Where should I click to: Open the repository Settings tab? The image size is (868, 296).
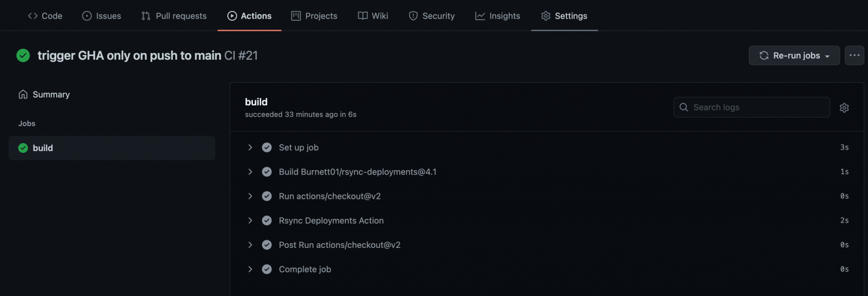pyautogui.click(x=564, y=16)
